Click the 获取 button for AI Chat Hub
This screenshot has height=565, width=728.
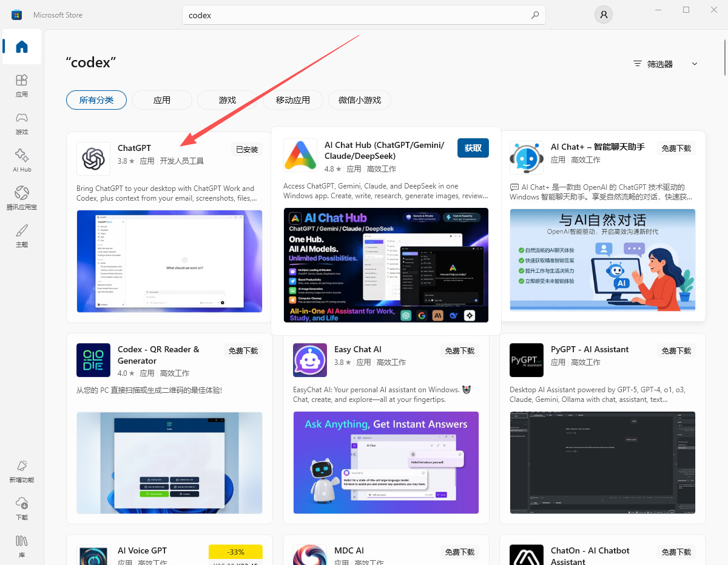473,148
